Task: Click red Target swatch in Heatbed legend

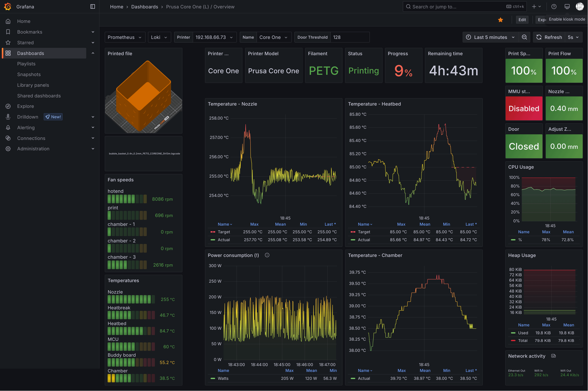Action: coord(353,232)
